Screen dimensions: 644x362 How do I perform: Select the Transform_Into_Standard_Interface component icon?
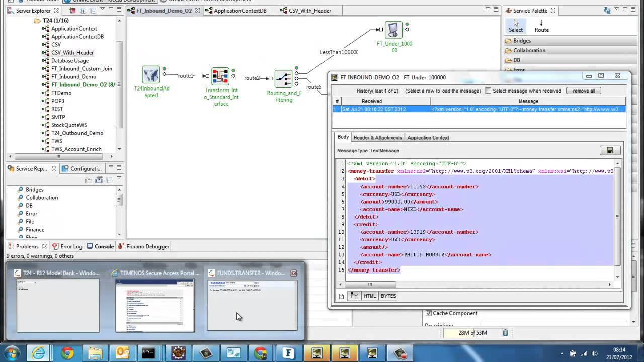[220, 76]
